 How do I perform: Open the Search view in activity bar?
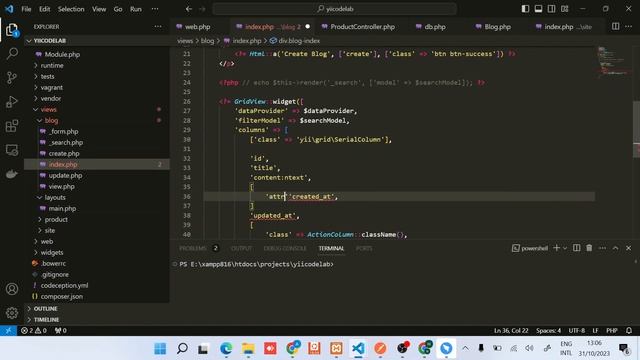pos(12,53)
